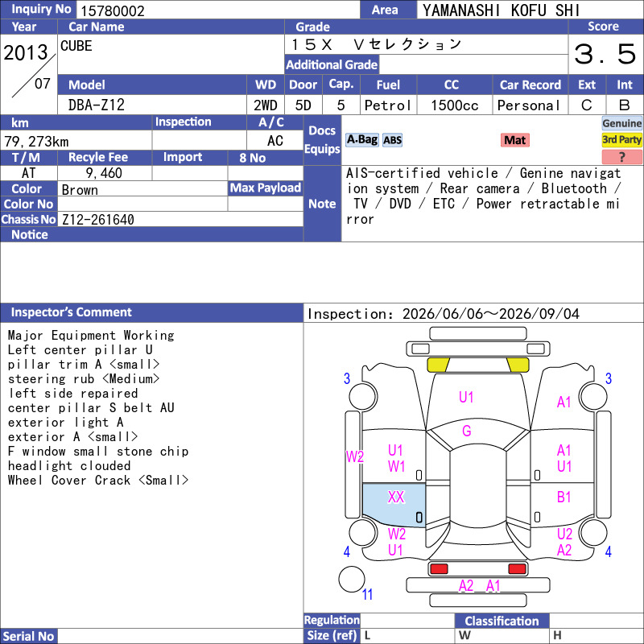Click the AC air conditioning value

tap(275, 141)
